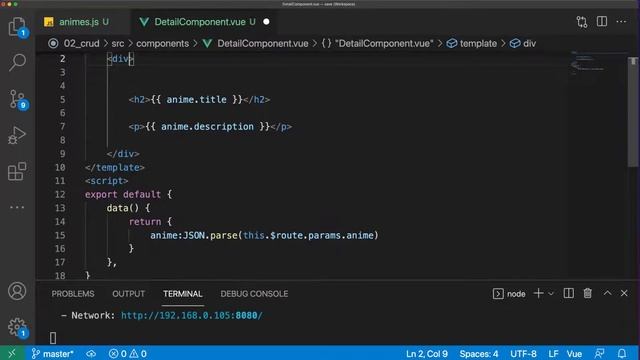Select the node terminal instance
The width and height of the screenshot is (640, 360).
coord(509,294)
